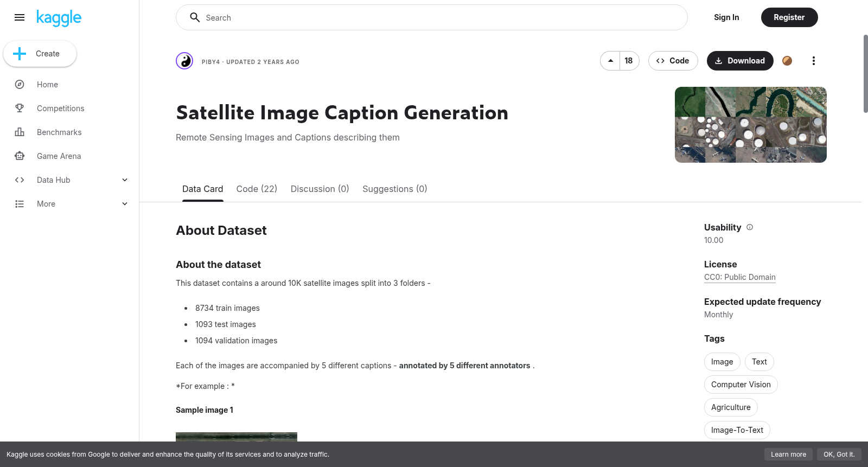Open Competitions trophy icon
This screenshot has width=868, height=467.
coord(20,108)
